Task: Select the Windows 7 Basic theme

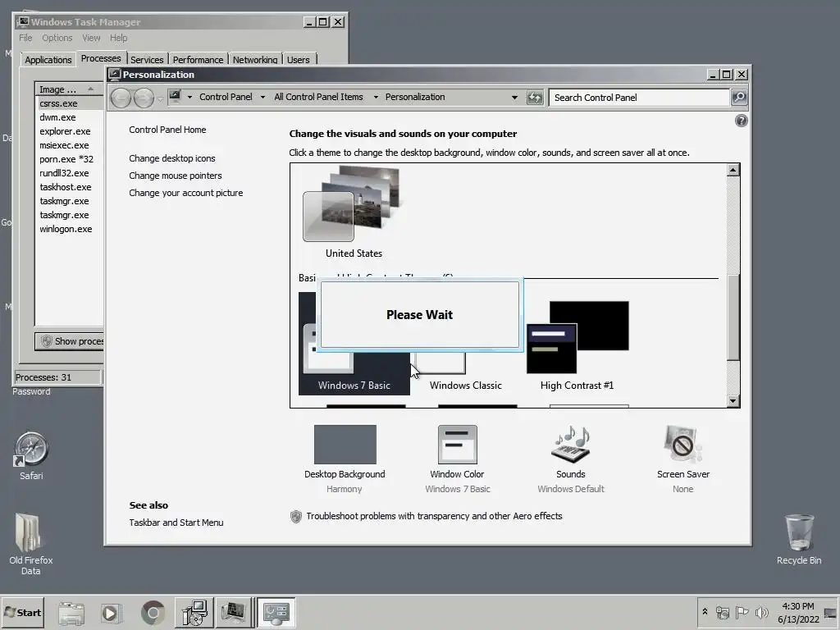Action: [x=354, y=344]
